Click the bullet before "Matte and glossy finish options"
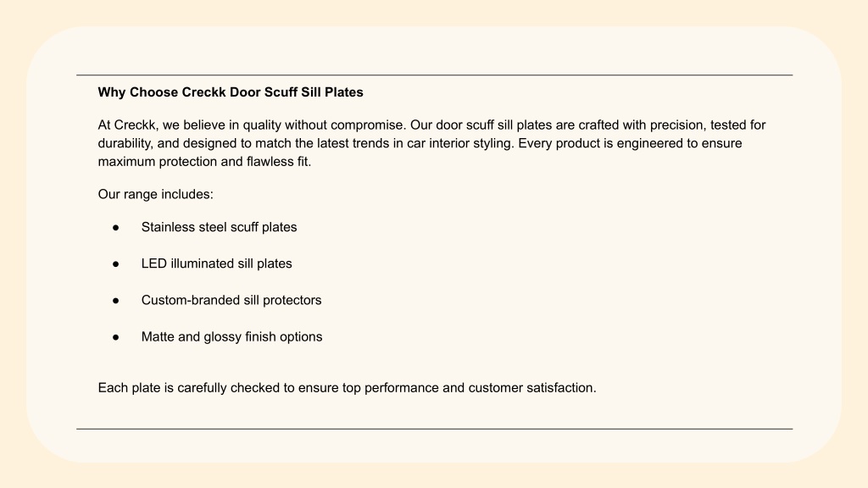 coord(115,337)
